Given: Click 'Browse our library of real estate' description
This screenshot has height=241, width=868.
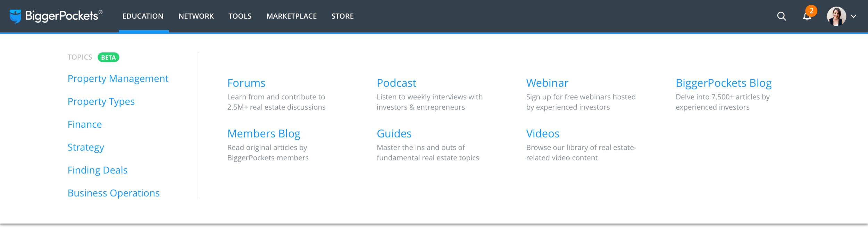Looking at the screenshot, I should (581, 153).
